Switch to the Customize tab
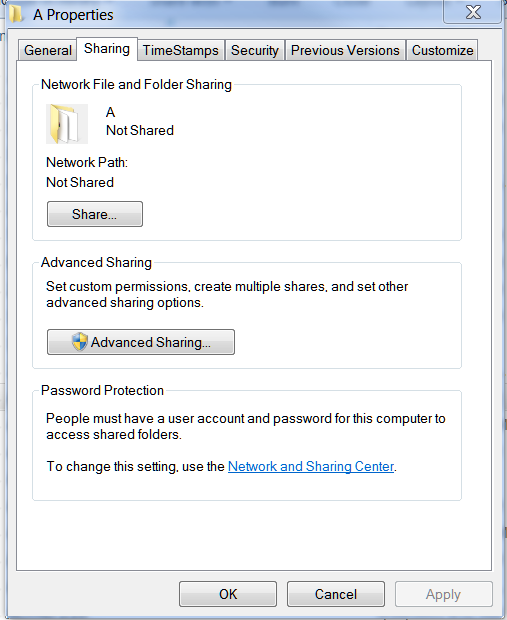 click(442, 50)
